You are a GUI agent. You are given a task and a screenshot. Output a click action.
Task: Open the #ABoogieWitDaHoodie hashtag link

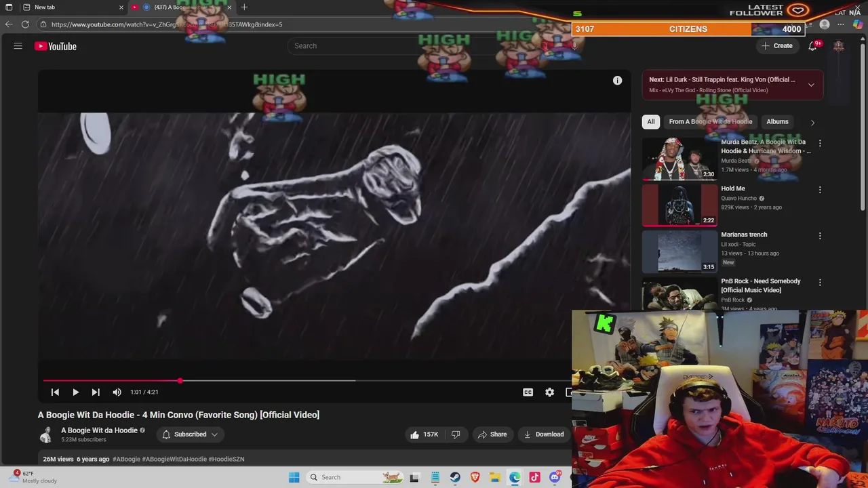pos(174,459)
